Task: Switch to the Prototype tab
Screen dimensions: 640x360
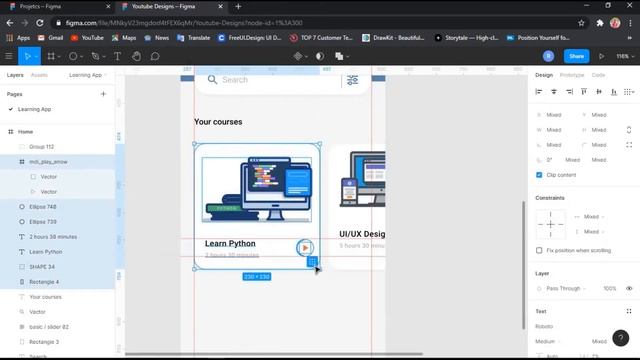Action: 572,75
